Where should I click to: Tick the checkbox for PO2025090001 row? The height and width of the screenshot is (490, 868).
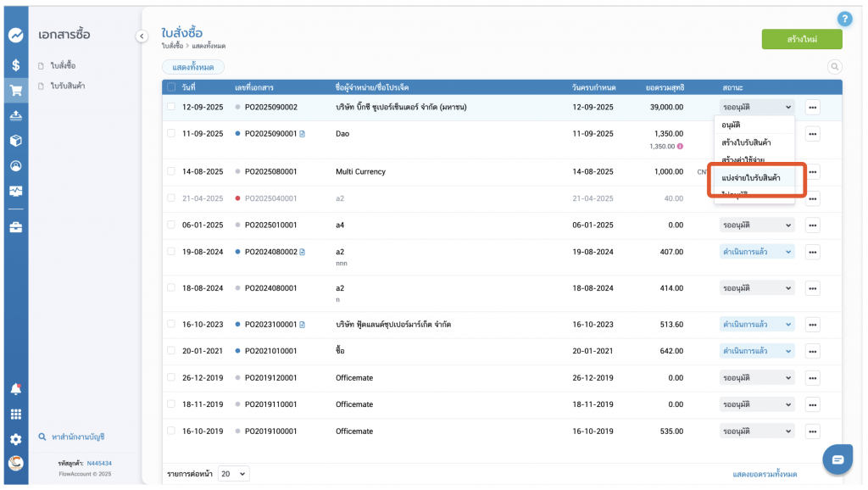tap(171, 134)
